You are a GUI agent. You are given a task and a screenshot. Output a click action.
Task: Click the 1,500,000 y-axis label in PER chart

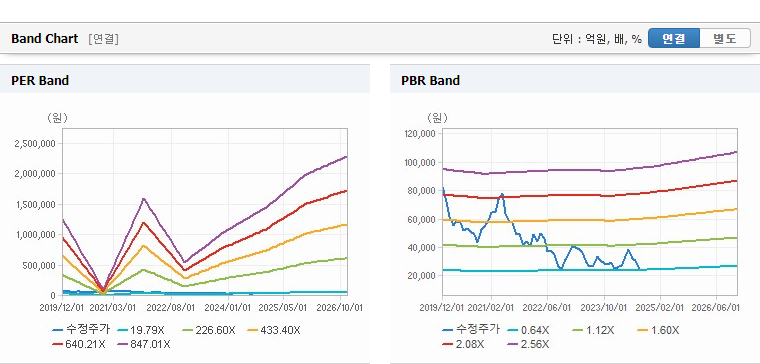pos(35,204)
